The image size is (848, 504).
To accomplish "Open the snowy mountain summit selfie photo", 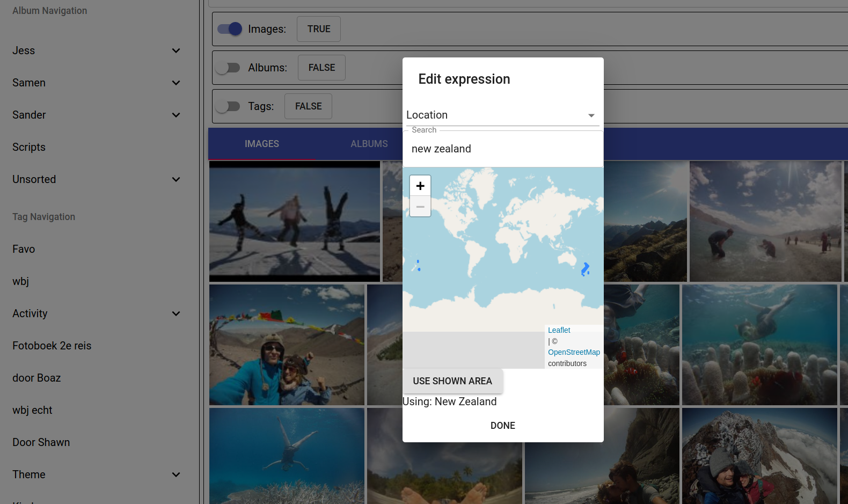I will tap(759, 456).
